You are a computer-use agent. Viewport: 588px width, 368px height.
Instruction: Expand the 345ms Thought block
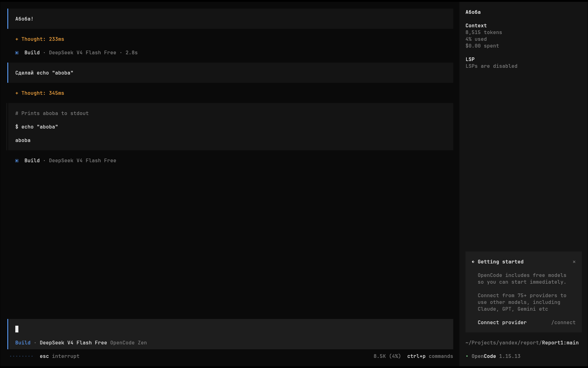(40, 93)
